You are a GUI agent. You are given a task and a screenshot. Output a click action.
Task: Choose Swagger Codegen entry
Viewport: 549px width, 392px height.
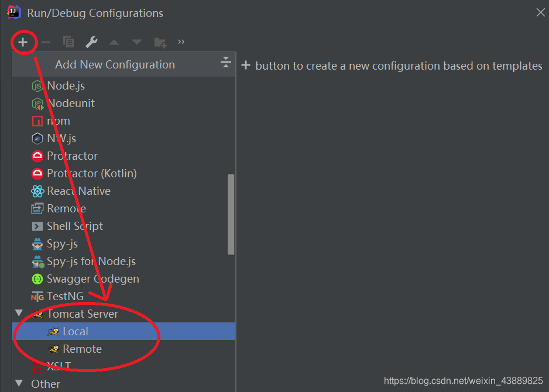click(93, 279)
